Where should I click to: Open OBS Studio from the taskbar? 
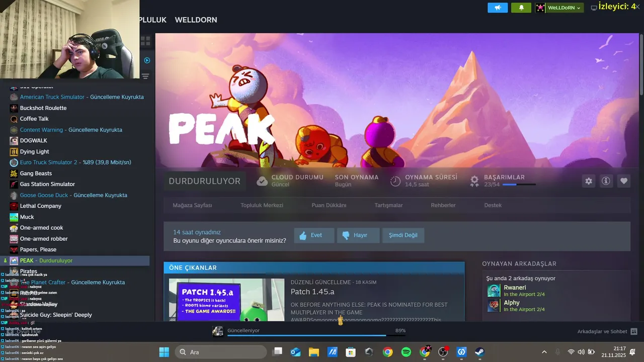click(x=443, y=352)
